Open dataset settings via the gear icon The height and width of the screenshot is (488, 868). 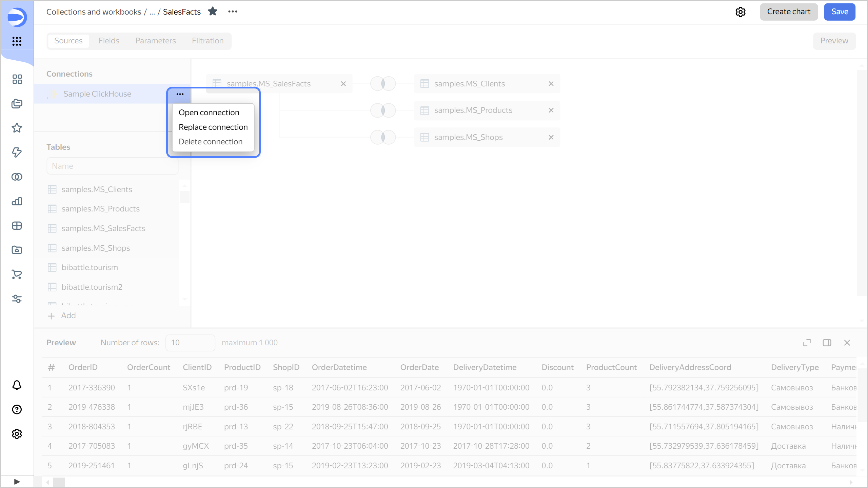pyautogui.click(x=741, y=12)
